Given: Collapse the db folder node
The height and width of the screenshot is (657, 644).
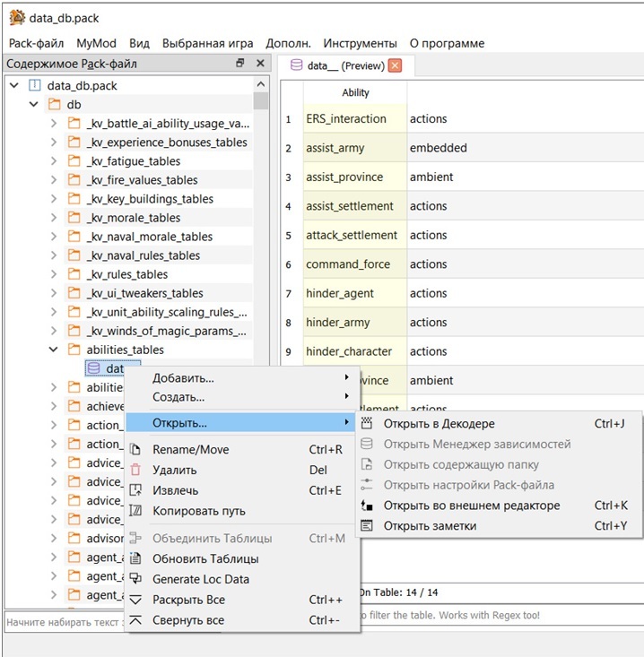Looking at the screenshot, I should 34,104.
